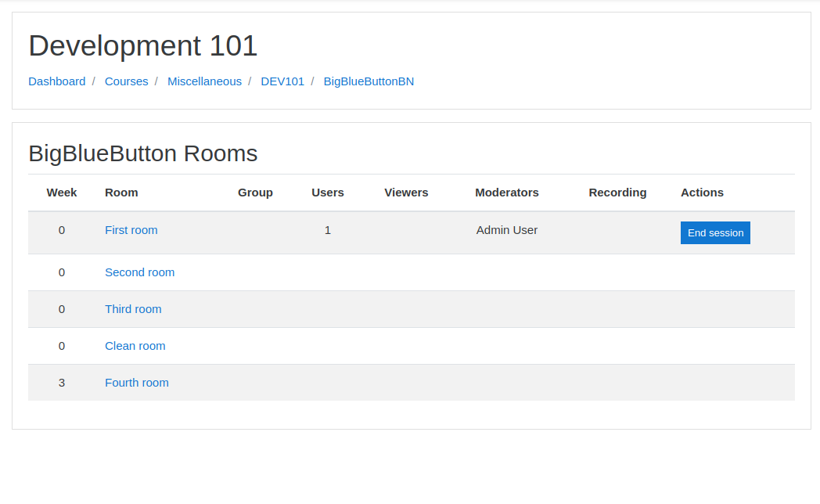Click the BigBlueButtonBN breadcrumb link

click(369, 81)
